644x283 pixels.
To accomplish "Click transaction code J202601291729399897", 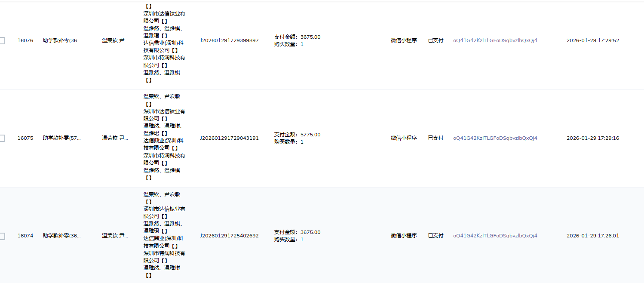I will click(x=230, y=40).
